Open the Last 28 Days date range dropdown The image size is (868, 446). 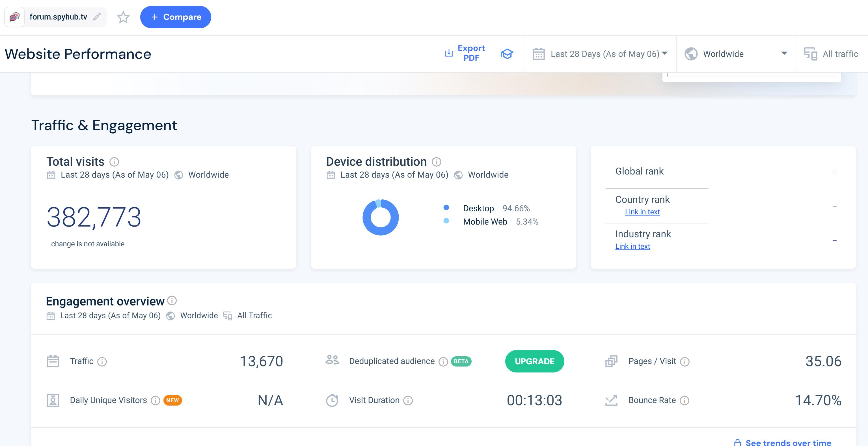point(600,54)
